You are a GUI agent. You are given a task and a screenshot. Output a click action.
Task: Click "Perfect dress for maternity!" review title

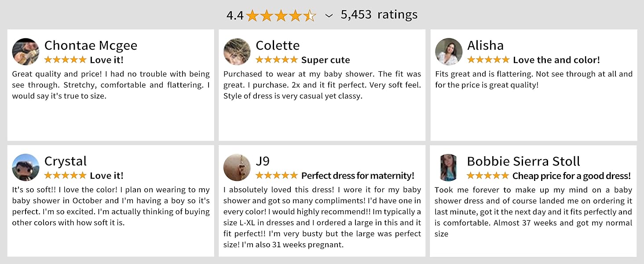point(358,176)
